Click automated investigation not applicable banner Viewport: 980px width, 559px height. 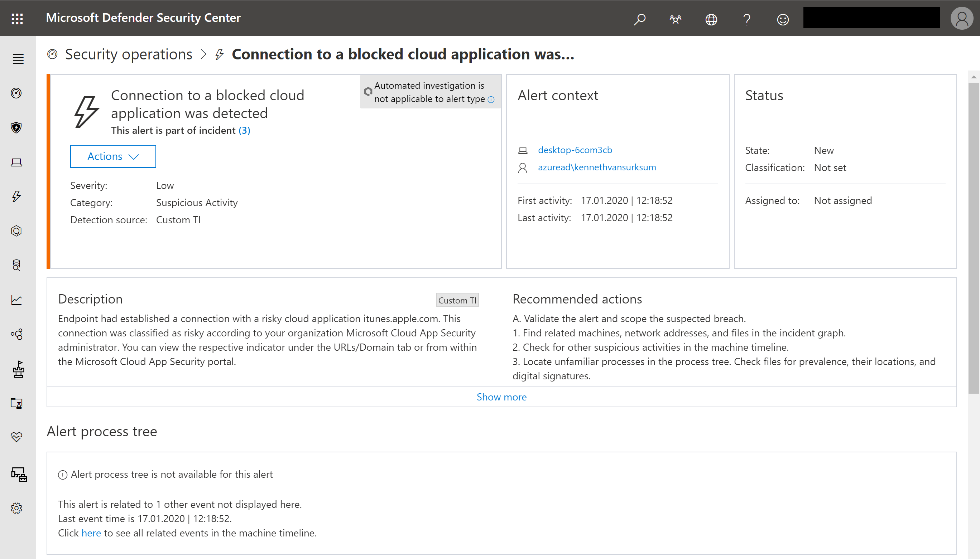(430, 92)
